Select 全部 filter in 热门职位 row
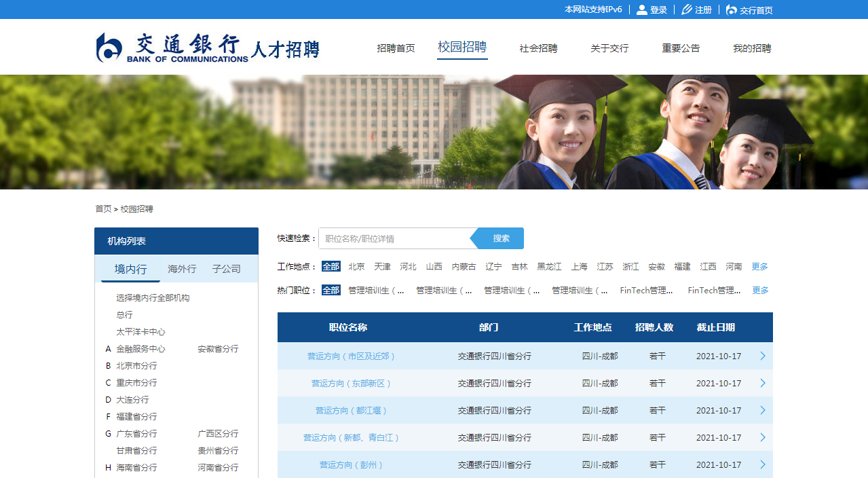868x478 pixels. pyautogui.click(x=331, y=291)
